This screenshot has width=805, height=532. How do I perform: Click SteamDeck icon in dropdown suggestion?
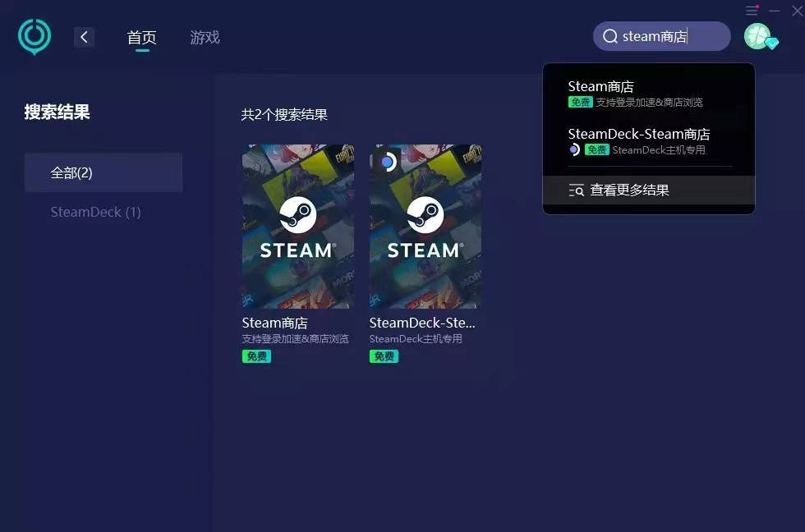[574, 149]
